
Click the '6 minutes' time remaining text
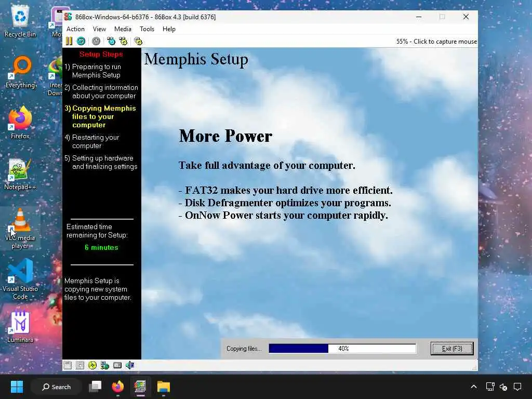tap(101, 247)
